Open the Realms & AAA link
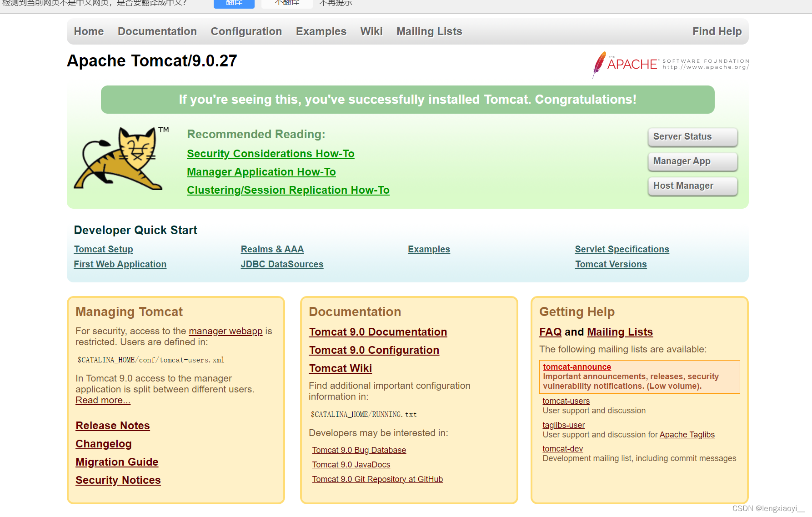Image resolution: width=812 pixels, height=517 pixels. click(x=272, y=249)
